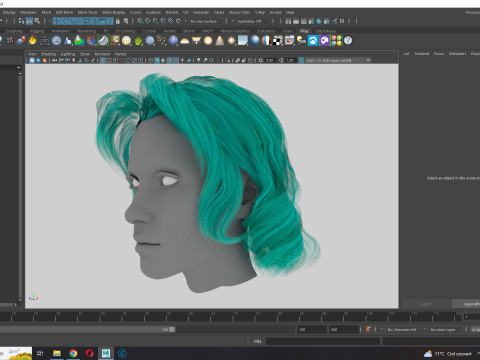Open the viewport Renderer menu
480x360 pixels.
point(102,54)
